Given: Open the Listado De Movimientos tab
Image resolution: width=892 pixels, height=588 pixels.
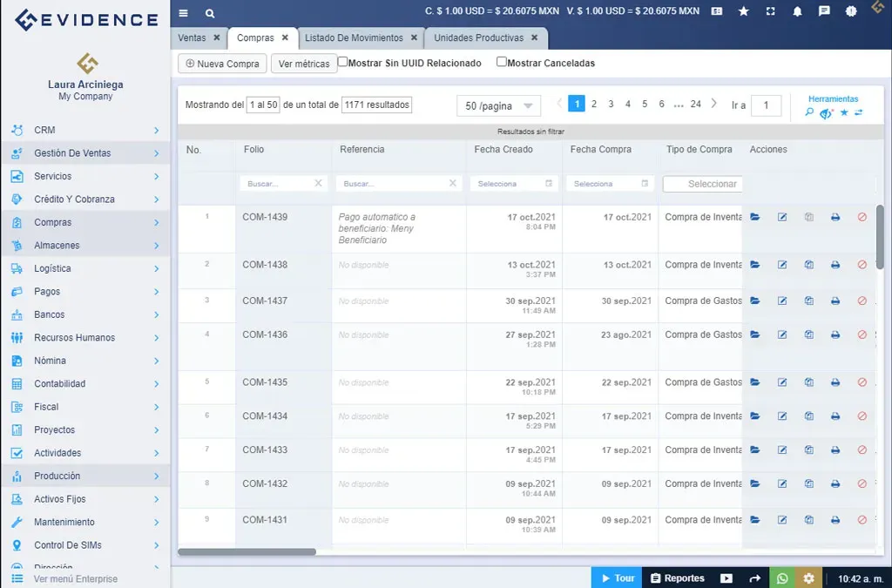Looking at the screenshot, I should click(x=354, y=37).
